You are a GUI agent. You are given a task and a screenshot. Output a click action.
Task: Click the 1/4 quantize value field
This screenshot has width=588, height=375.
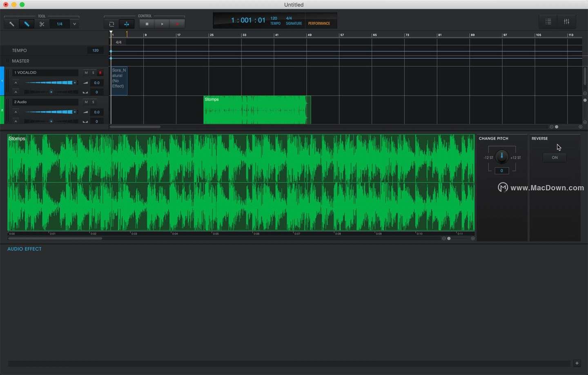point(60,24)
